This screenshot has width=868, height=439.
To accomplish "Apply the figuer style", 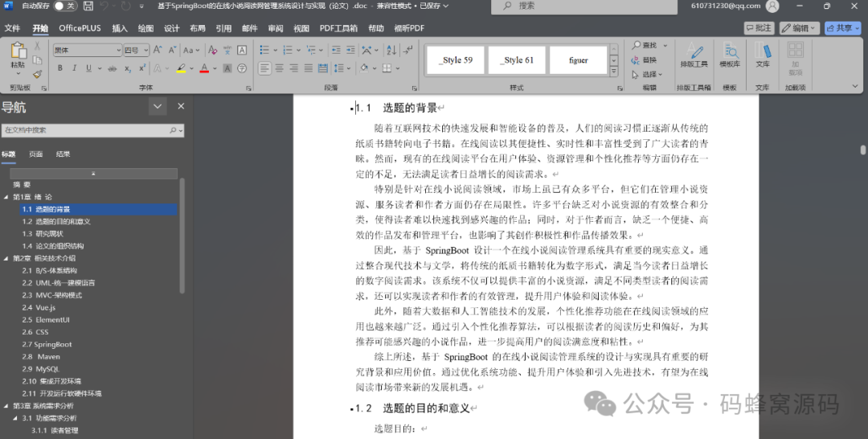I will pyautogui.click(x=579, y=59).
